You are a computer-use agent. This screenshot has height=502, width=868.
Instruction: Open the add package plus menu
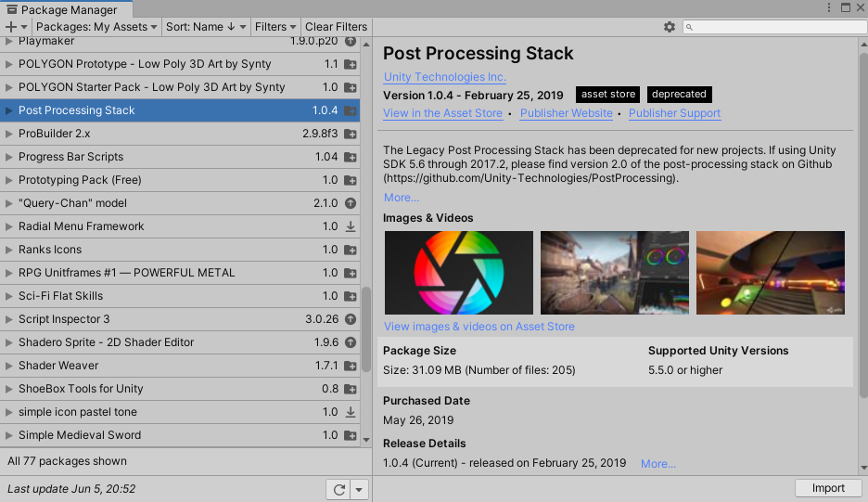[x=16, y=27]
